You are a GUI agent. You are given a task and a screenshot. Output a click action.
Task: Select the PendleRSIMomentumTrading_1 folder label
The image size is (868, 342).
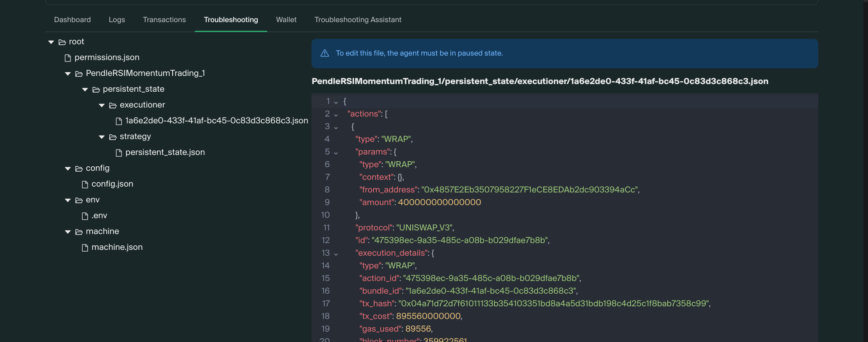click(145, 73)
